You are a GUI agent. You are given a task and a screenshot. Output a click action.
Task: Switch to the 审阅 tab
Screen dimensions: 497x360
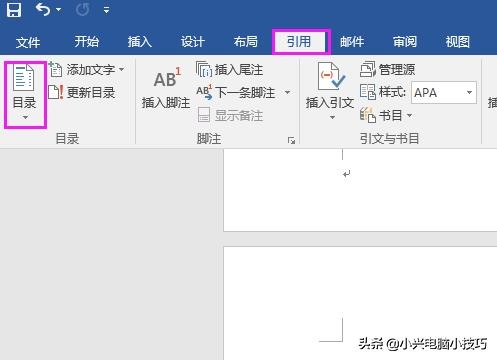(x=405, y=42)
